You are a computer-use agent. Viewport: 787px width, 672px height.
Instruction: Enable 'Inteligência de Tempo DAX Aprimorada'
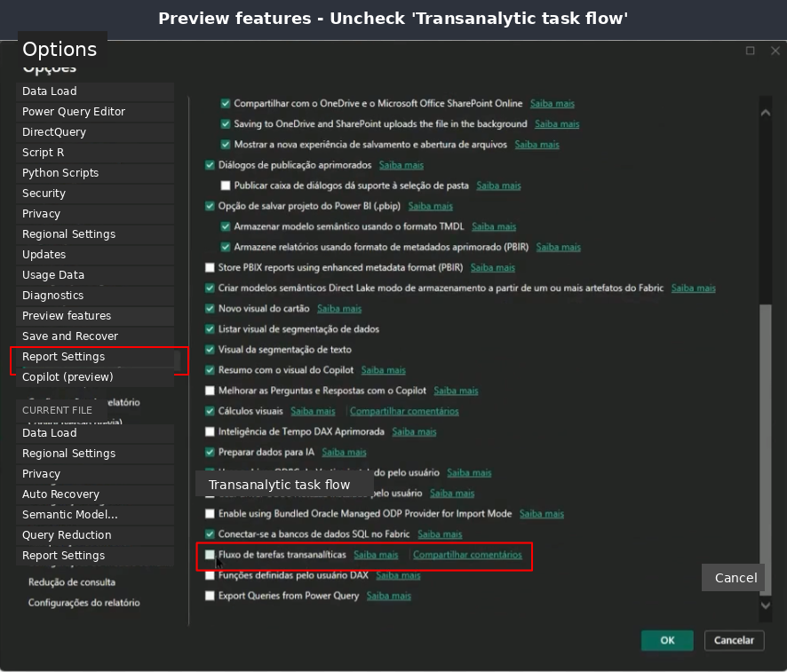211,431
